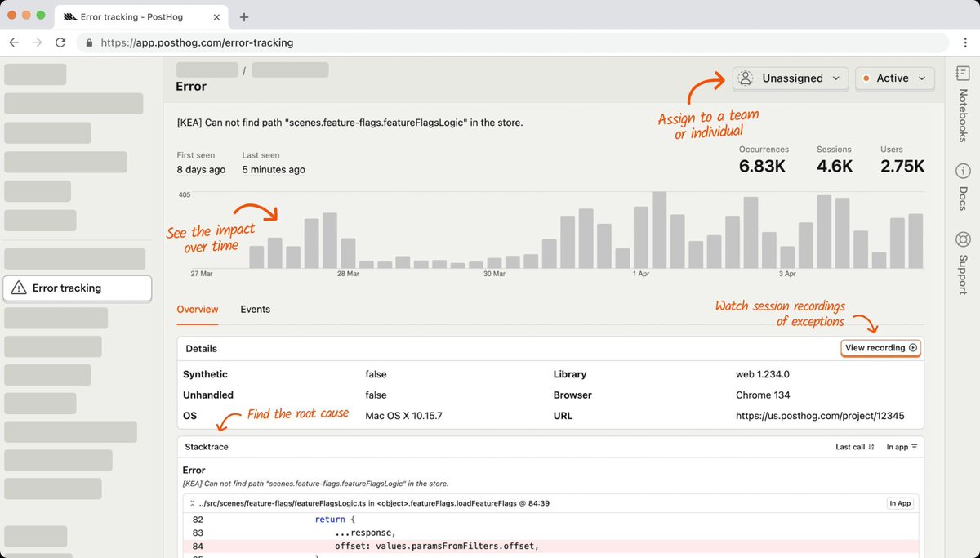Click code line 84 offset: values.paramsFromFilters.offset

pyautogui.click(x=553, y=547)
